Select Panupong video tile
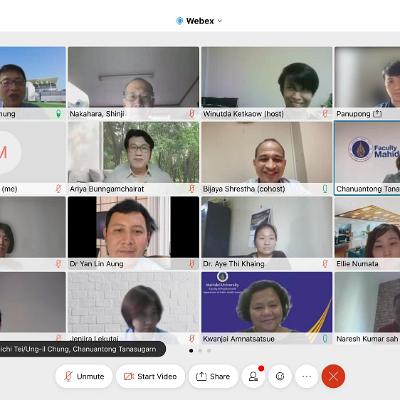The width and height of the screenshot is (400, 400). pyautogui.click(x=367, y=83)
